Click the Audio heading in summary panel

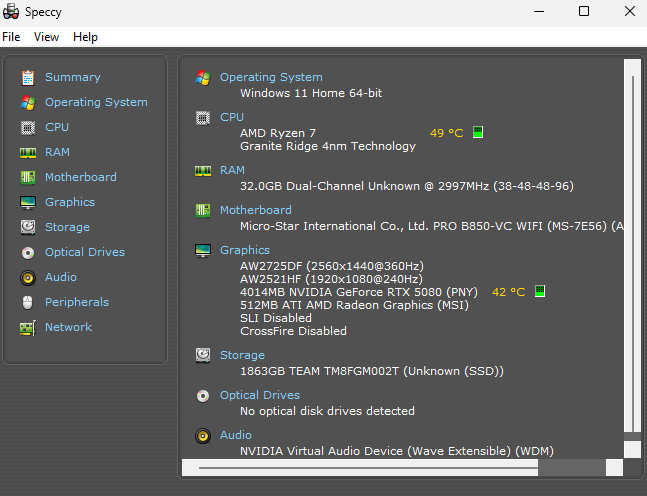click(236, 435)
